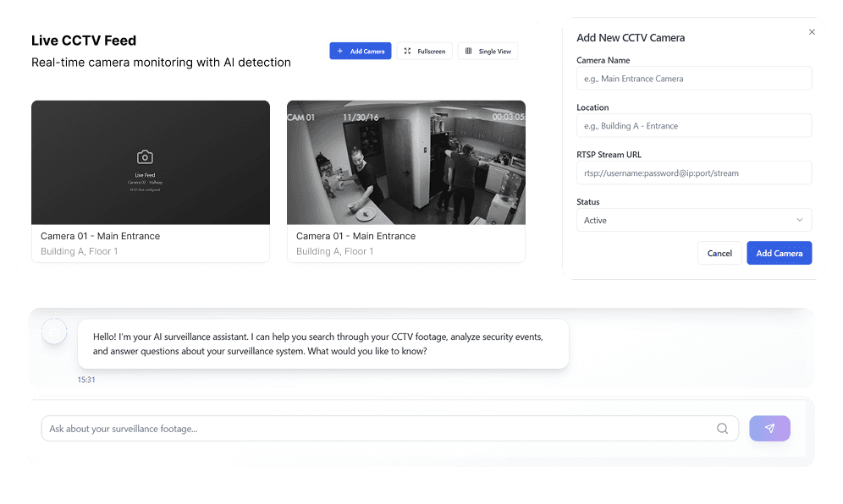Viewport: 843px width, 504px height.
Task: Select the CAM 01 live video thumbnail
Action: pos(406,162)
